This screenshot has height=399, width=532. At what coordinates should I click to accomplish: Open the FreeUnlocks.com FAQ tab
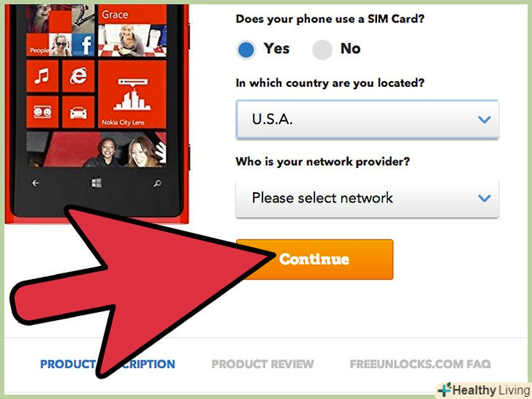click(x=420, y=364)
